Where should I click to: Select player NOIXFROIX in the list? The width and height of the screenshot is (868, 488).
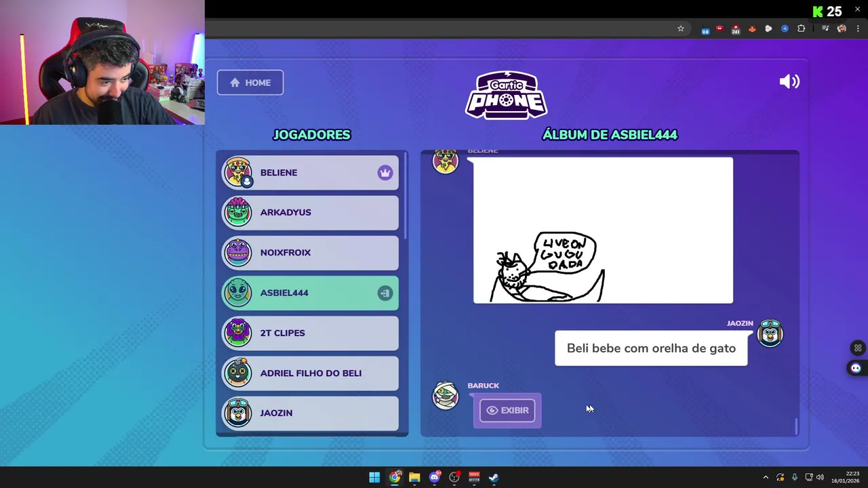click(x=311, y=253)
